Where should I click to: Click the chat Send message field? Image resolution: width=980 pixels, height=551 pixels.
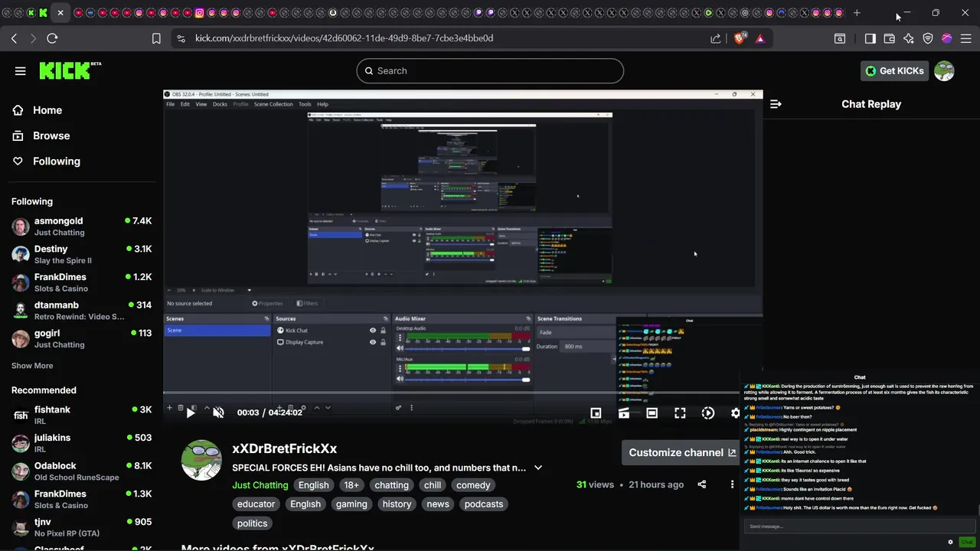pyautogui.click(x=859, y=527)
